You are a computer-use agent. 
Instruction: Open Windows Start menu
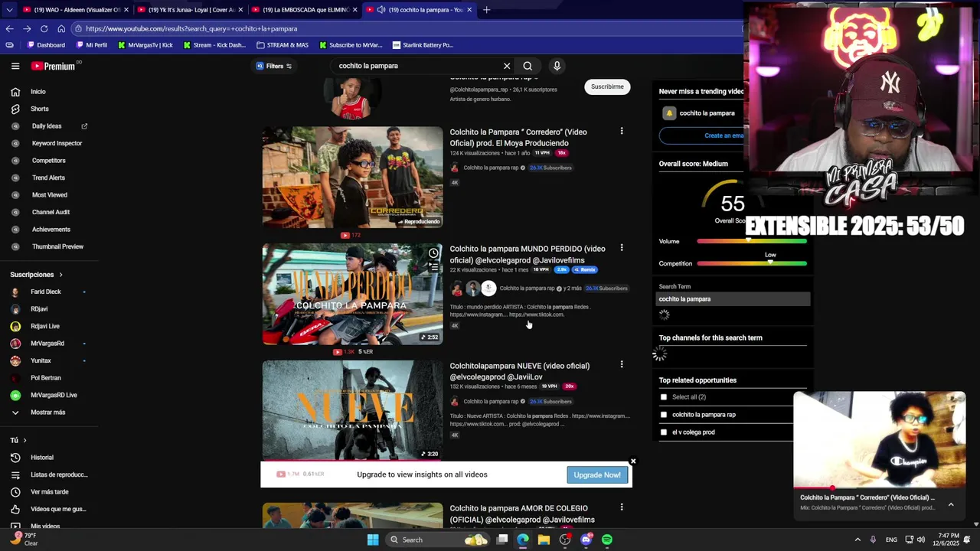pos(372,540)
